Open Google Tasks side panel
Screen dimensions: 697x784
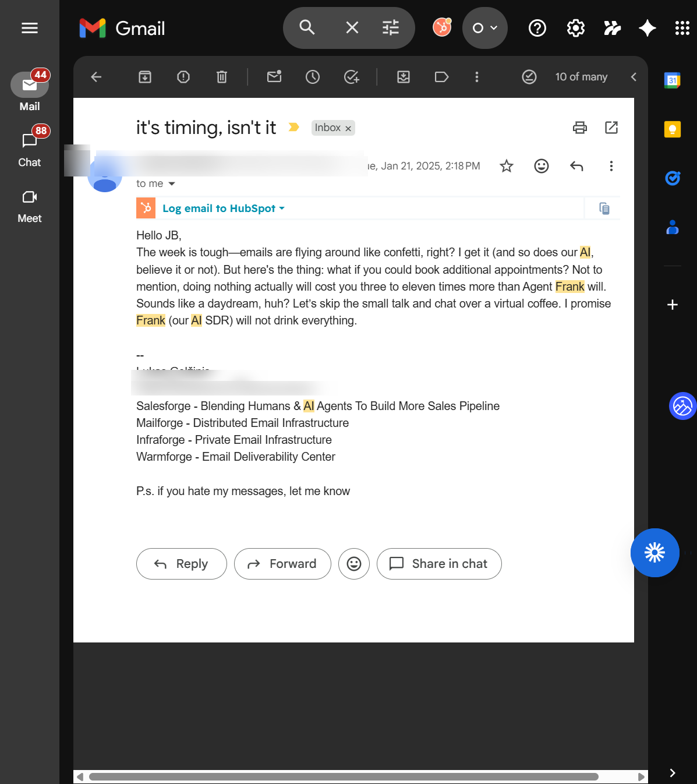pyautogui.click(x=673, y=178)
